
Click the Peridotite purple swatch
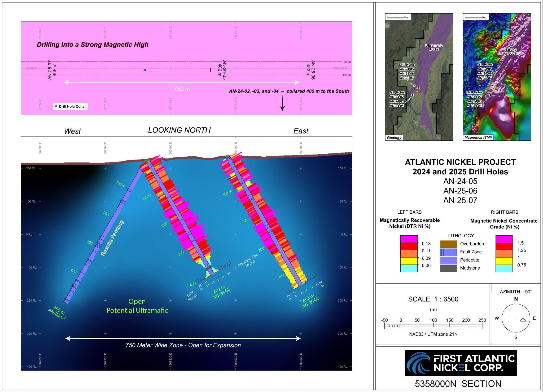tap(449, 260)
